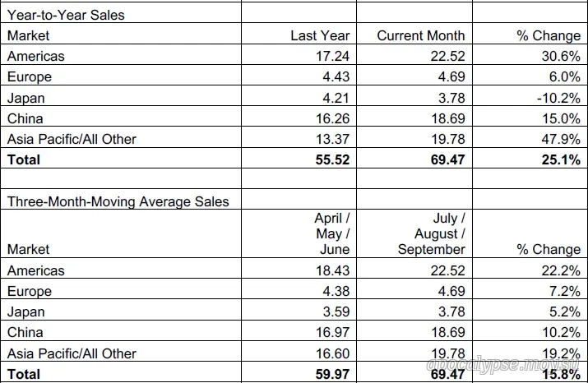Click Japan's -10.2% change value

pos(557,97)
